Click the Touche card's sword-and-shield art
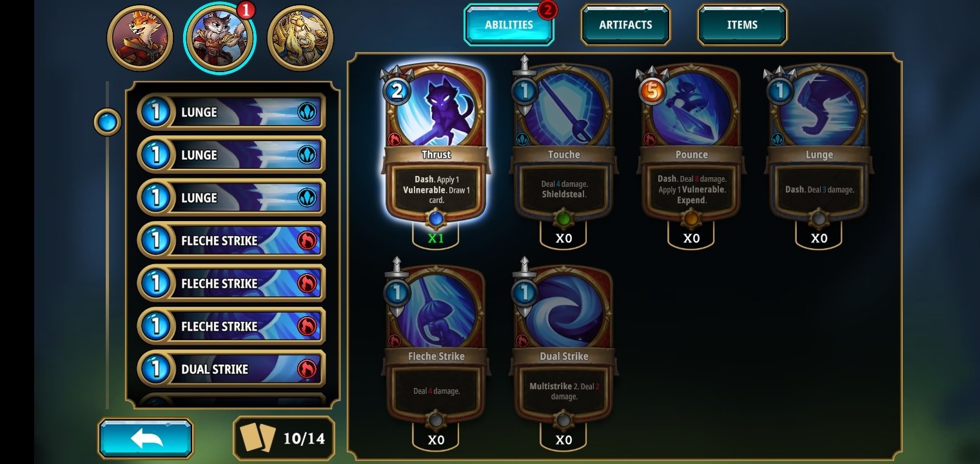The height and width of the screenshot is (464, 980). (x=564, y=106)
